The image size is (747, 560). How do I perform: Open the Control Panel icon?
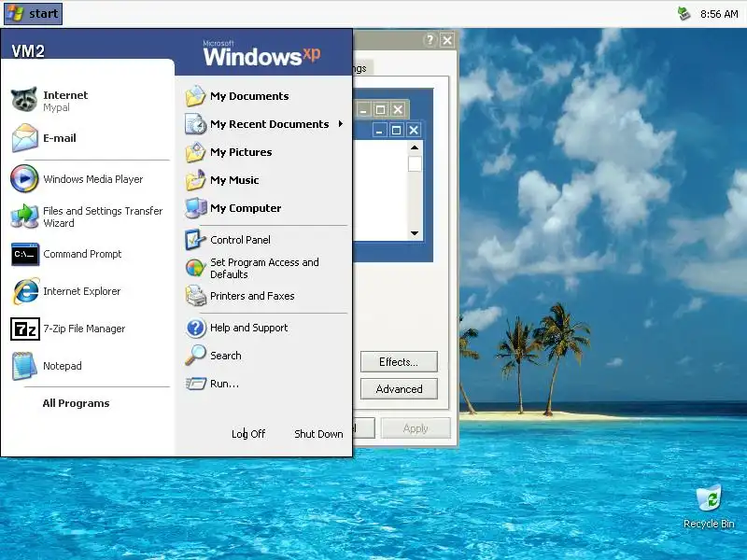195,240
